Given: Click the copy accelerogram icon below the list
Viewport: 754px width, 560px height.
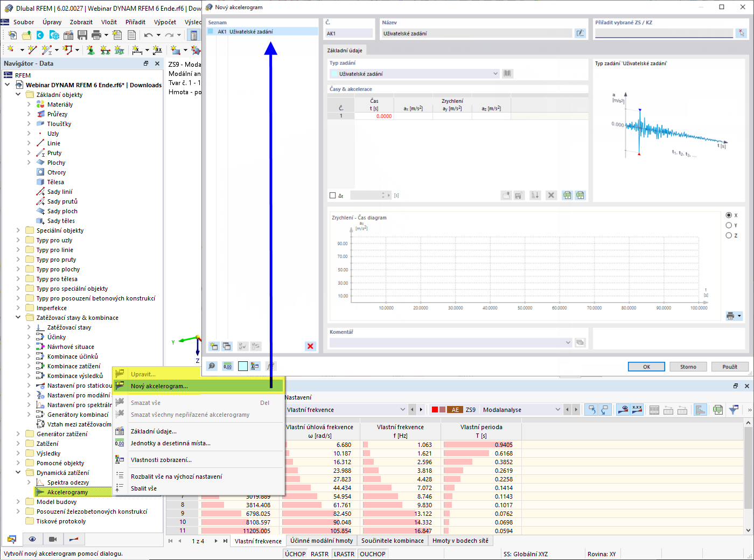Looking at the screenshot, I should pos(227,346).
